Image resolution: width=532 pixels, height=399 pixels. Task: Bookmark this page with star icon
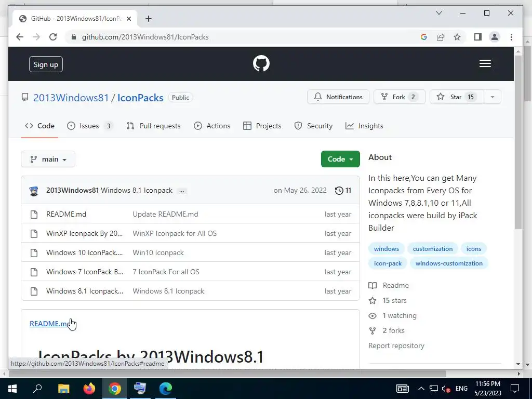[x=457, y=37]
